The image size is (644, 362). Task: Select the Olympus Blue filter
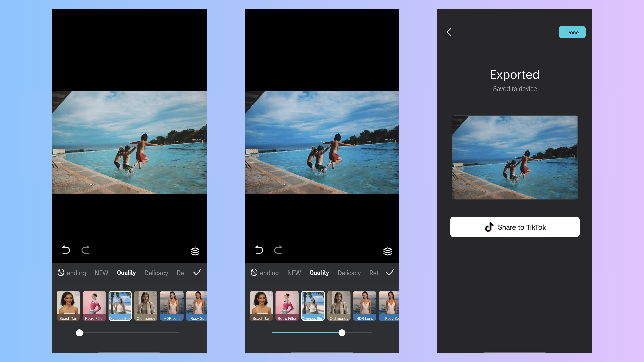pos(312,306)
